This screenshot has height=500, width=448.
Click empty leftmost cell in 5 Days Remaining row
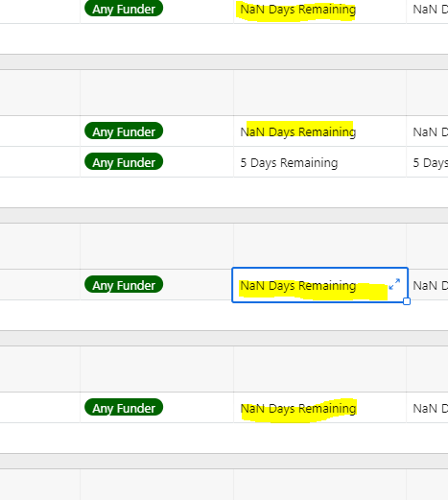39,162
